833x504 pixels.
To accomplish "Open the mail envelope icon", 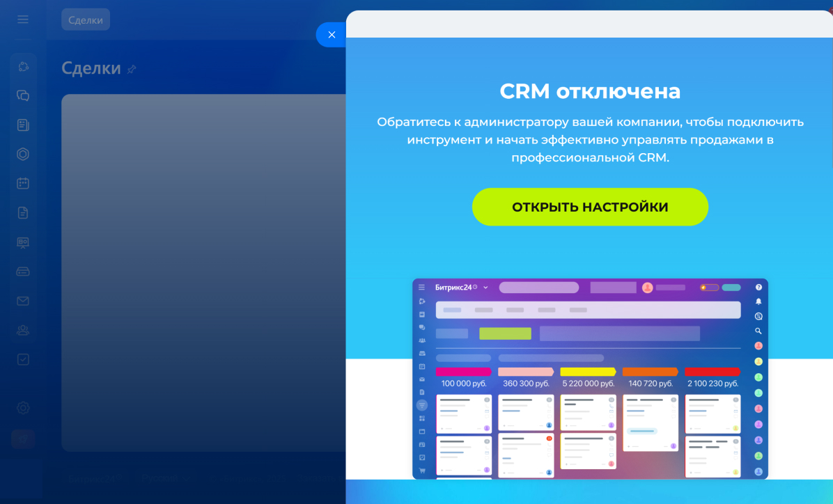I will [23, 301].
